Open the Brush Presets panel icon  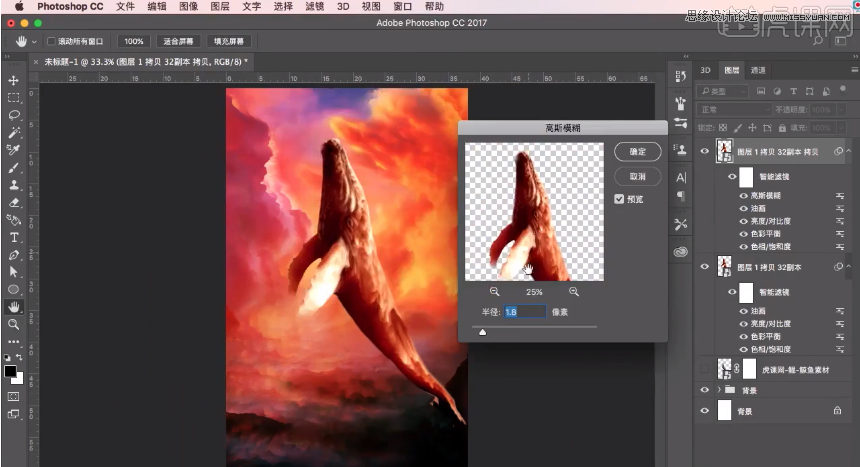pos(681,103)
